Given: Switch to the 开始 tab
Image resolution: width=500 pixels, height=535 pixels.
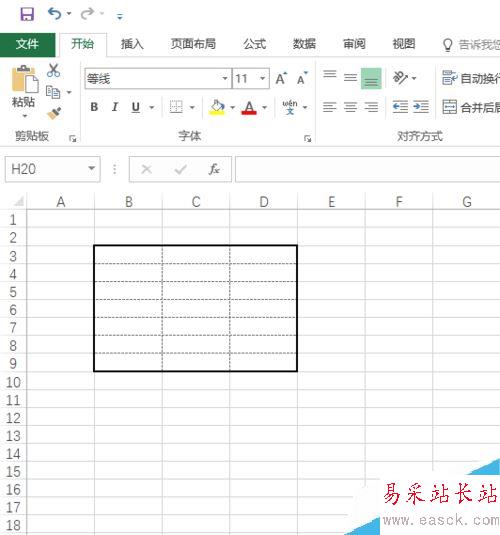Looking at the screenshot, I should click(x=83, y=44).
